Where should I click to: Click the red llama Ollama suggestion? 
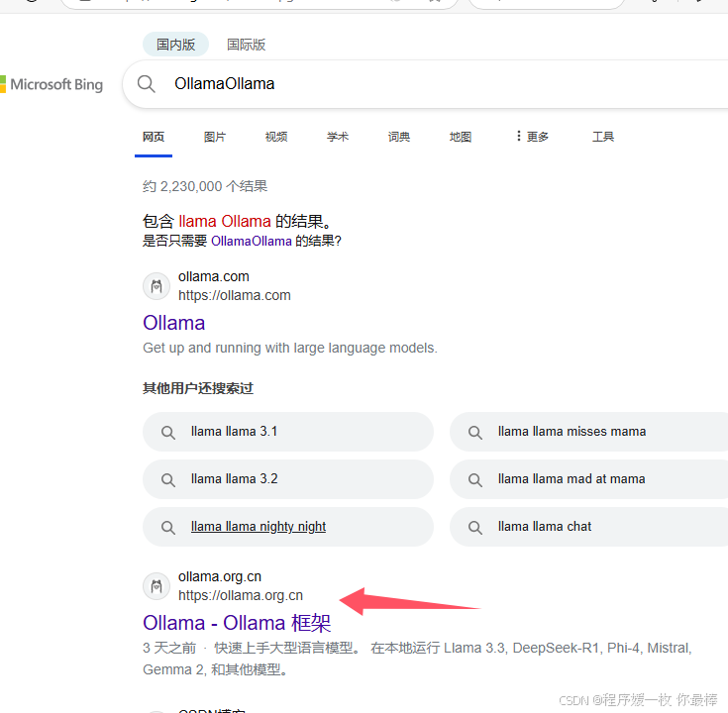tap(225, 221)
